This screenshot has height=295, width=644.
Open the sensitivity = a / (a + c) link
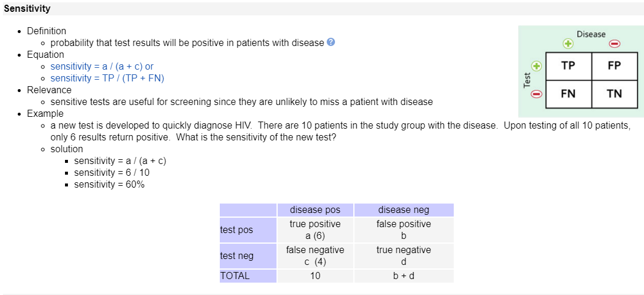pos(102,66)
